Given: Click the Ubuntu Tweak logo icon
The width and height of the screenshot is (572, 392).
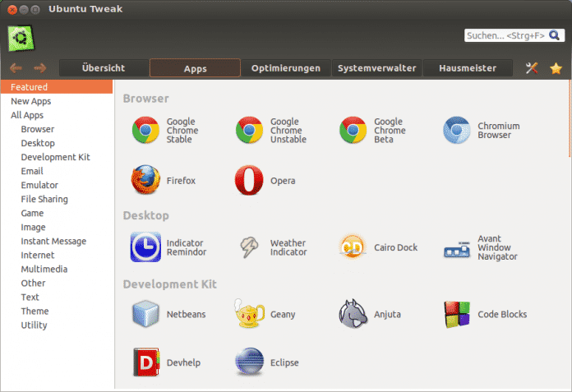Looking at the screenshot, I should click(x=21, y=38).
